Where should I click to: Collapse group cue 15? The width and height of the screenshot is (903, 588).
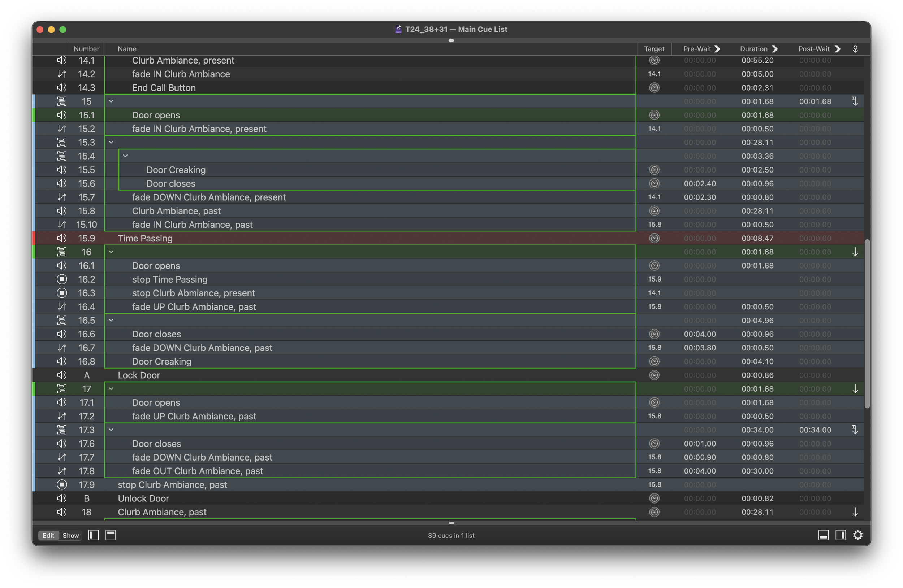tap(111, 101)
